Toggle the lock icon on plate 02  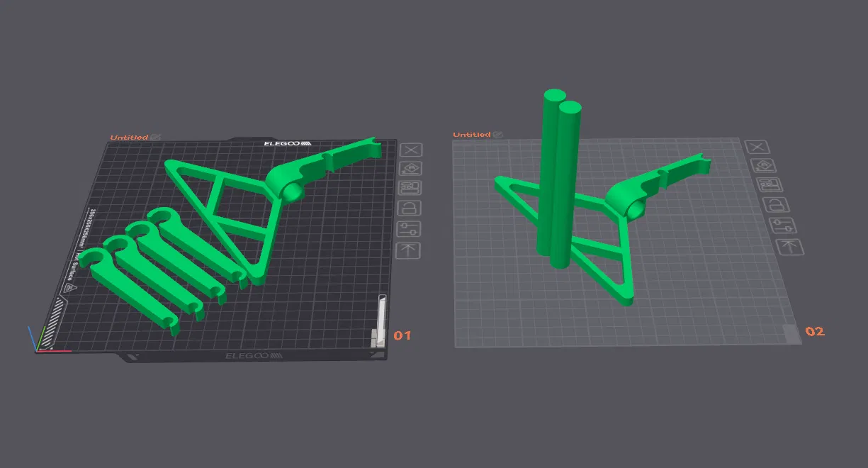pos(775,205)
